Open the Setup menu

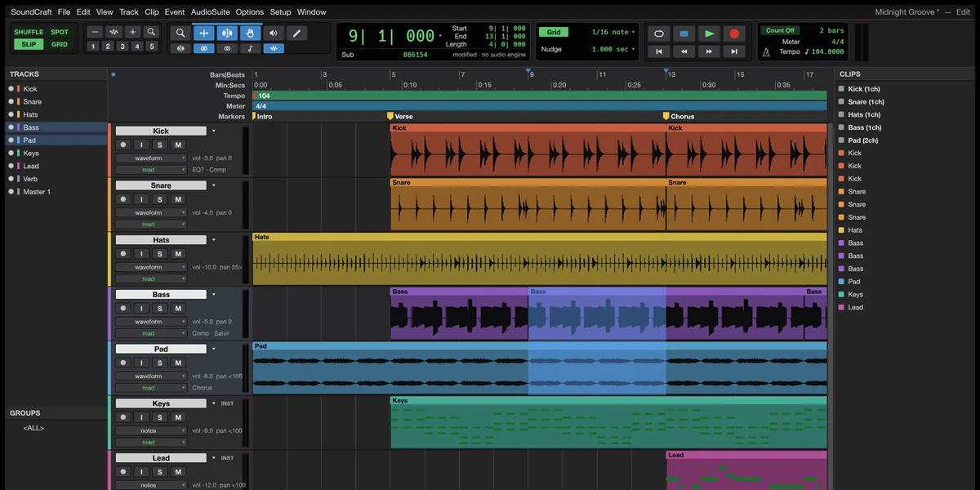(x=280, y=12)
